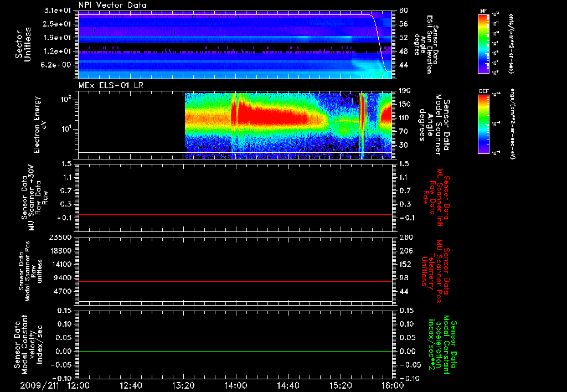Click the white sun elevation curve drop
This screenshot has height=392, width=567.
coord(380,43)
